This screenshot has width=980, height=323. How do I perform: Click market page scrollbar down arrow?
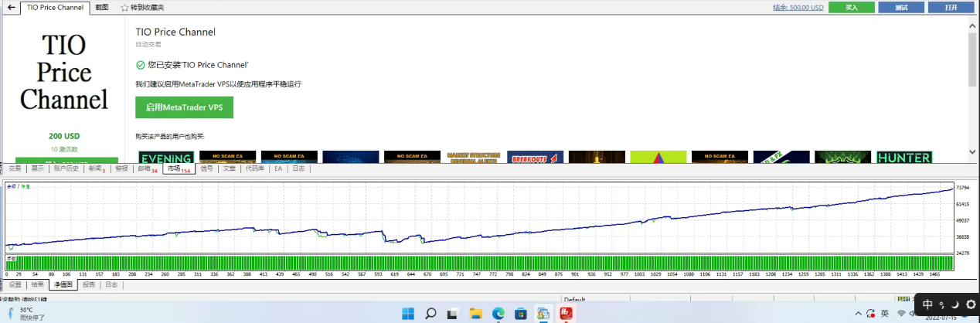(974, 154)
